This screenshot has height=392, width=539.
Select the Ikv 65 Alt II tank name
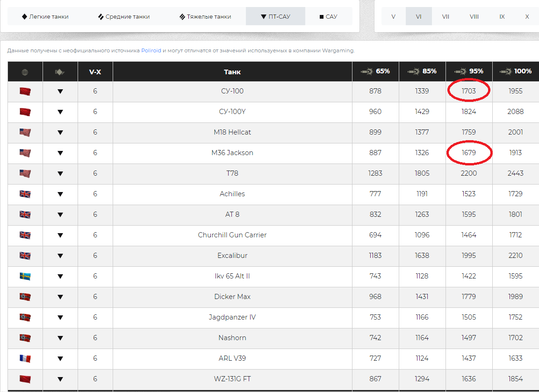pos(232,276)
